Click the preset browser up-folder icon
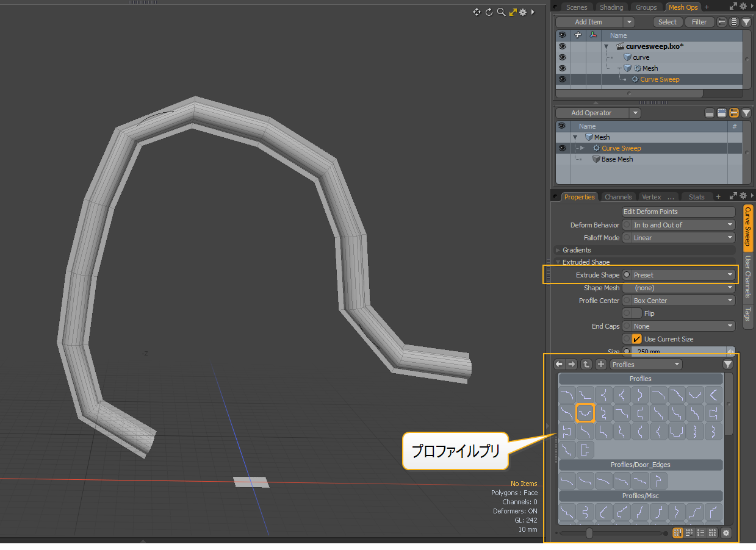The width and height of the screenshot is (756, 550). click(x=586, y=364)
